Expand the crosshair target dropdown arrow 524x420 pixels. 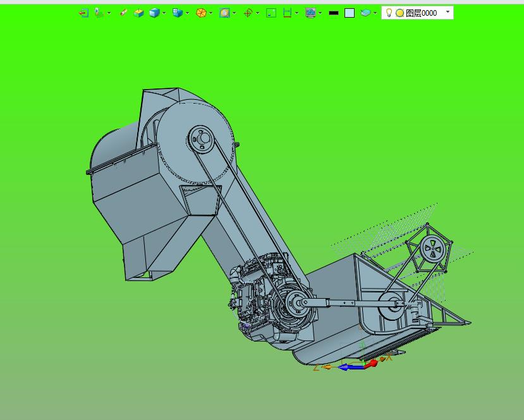258,13
